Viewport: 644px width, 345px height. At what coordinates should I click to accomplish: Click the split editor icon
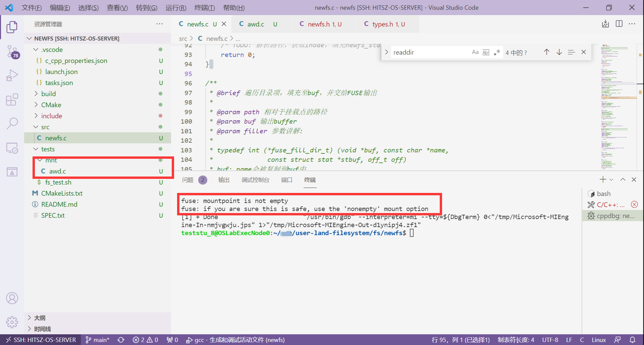click(x=619, y=24)
